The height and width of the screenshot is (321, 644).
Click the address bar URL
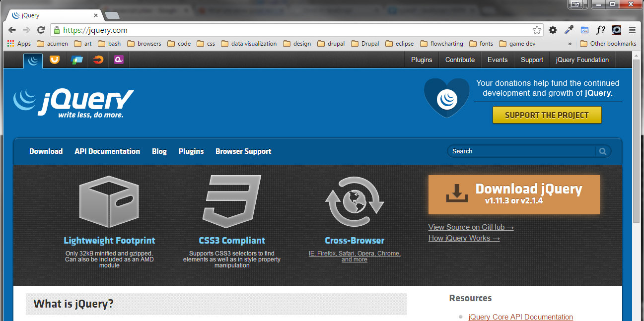pos(95,30)
